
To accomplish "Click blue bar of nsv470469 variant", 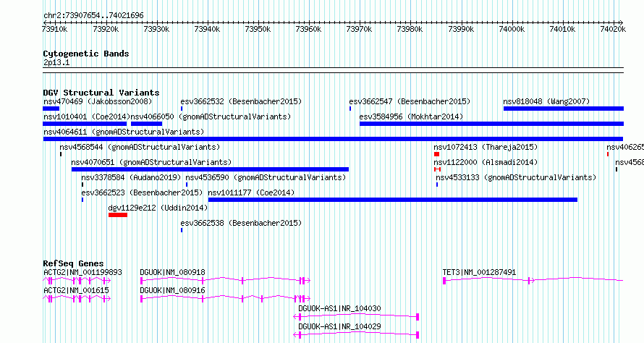I will point(51,109).
